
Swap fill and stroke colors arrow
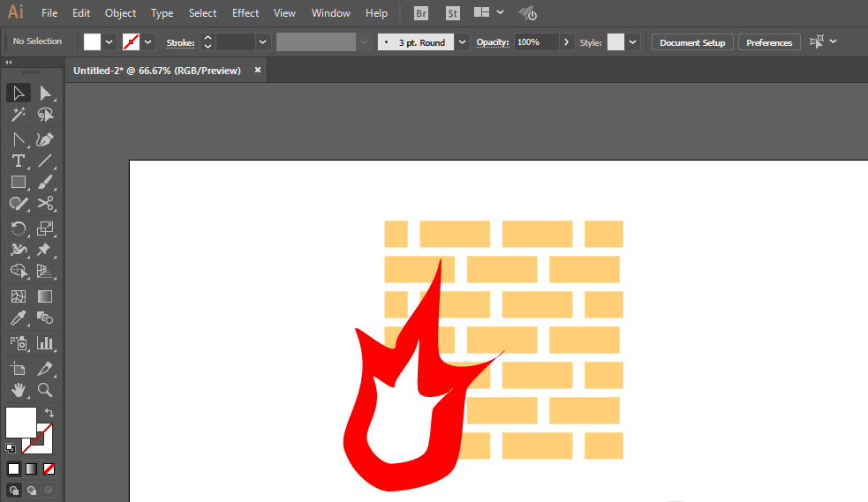coord(49,413)
